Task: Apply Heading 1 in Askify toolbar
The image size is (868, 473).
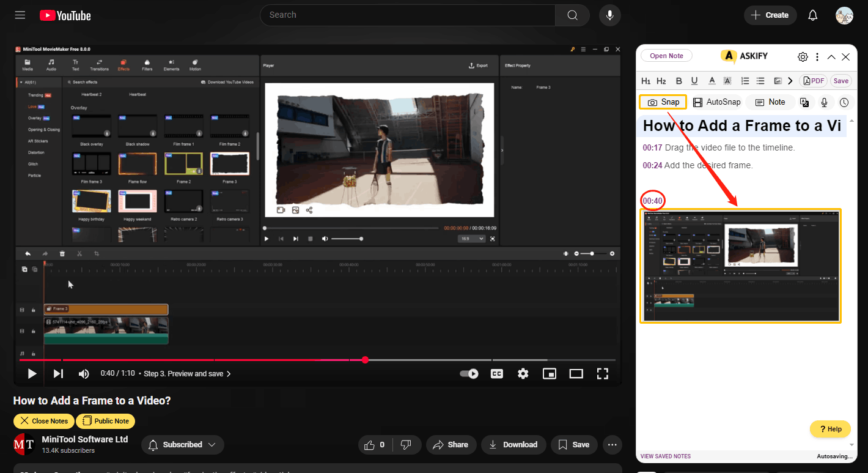Action: (x=646, y=81)
